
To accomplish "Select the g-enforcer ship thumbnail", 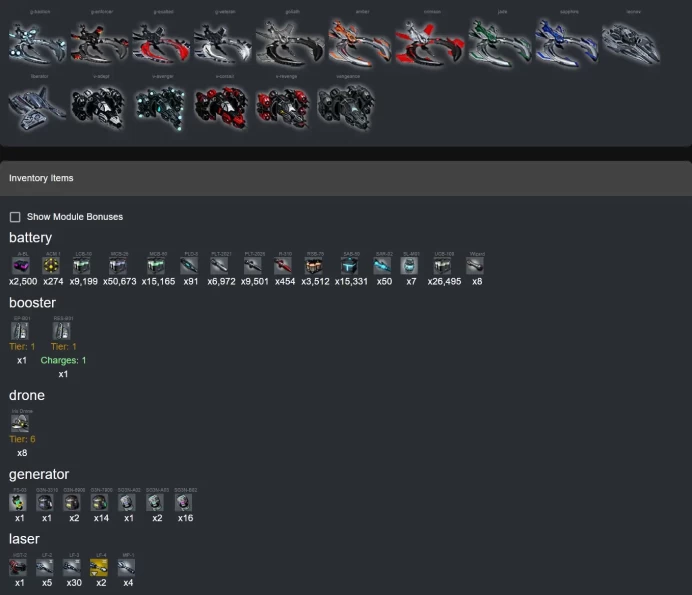I will click(100, 43).
